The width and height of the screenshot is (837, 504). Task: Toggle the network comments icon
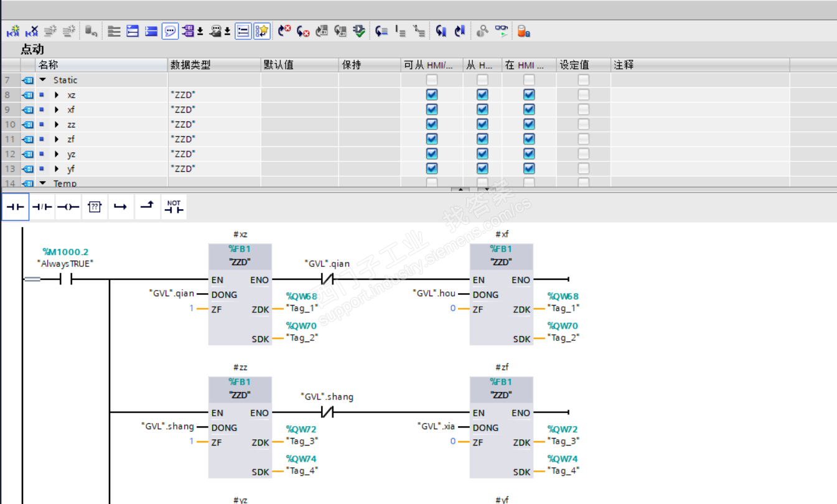[x=243, y=30]
